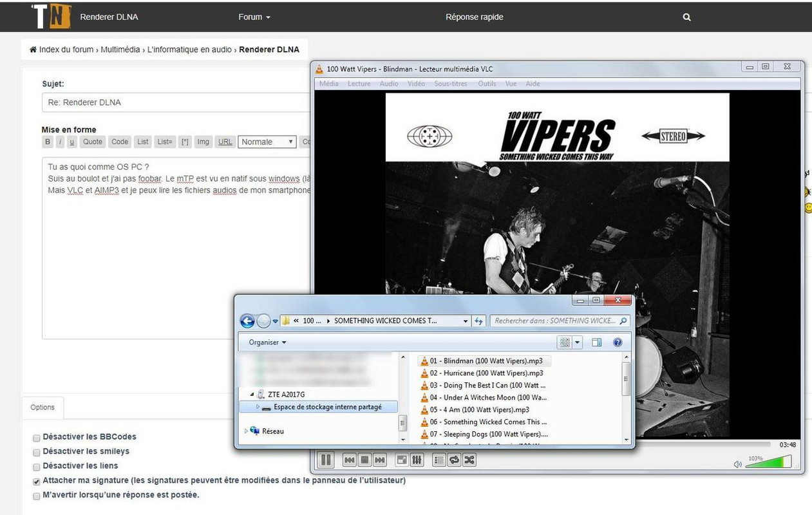Screen dimensions: 812x515
Task: Open the Vidéo menu in VLC
Action: pos(416,84)
